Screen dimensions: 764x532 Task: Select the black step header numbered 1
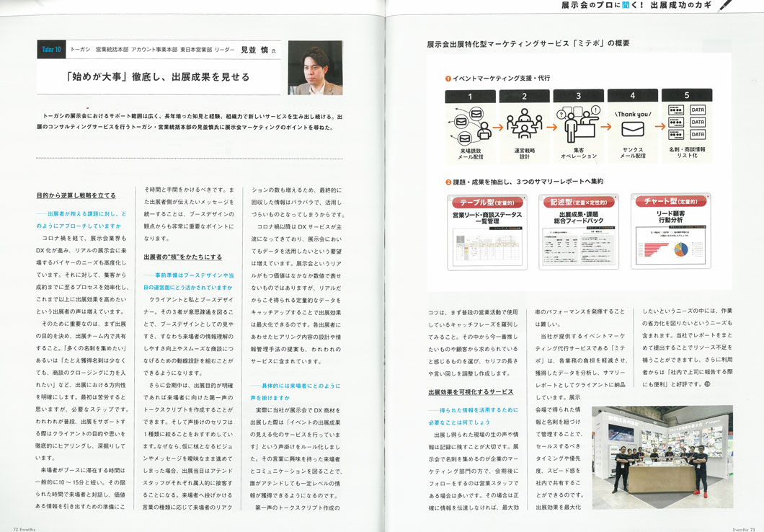point(470,96)
